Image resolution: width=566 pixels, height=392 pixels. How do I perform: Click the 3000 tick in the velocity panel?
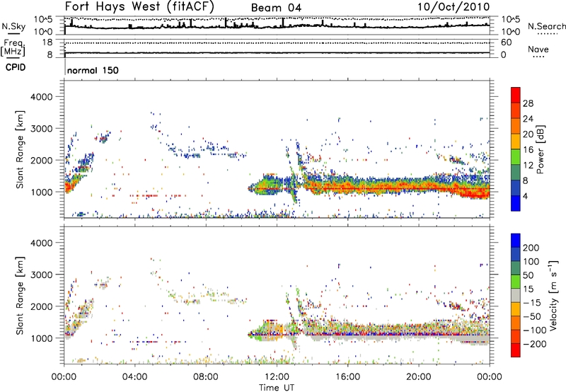41,275
